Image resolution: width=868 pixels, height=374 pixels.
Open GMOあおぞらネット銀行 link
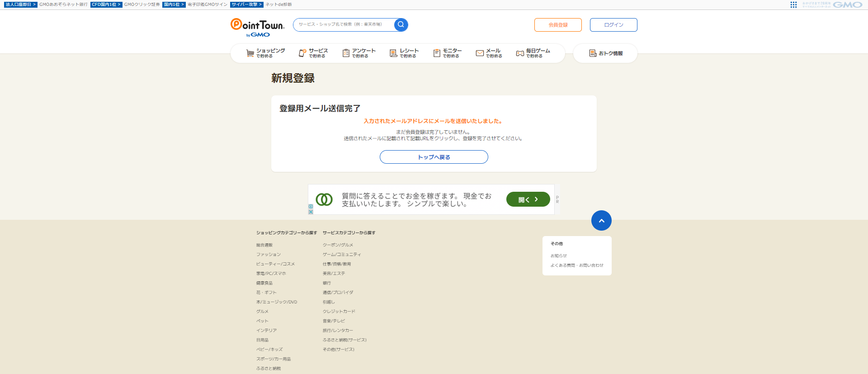pos(63,5)
